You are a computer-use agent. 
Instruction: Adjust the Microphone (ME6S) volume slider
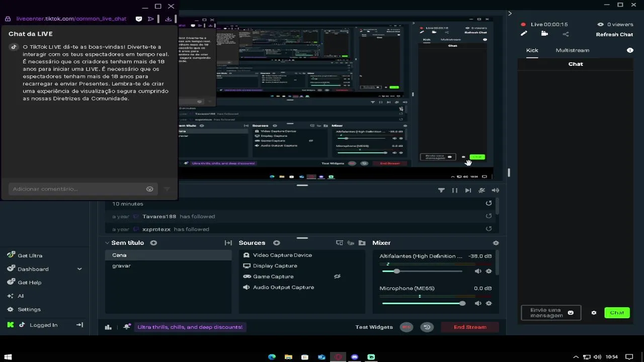[x=423, y=303]
